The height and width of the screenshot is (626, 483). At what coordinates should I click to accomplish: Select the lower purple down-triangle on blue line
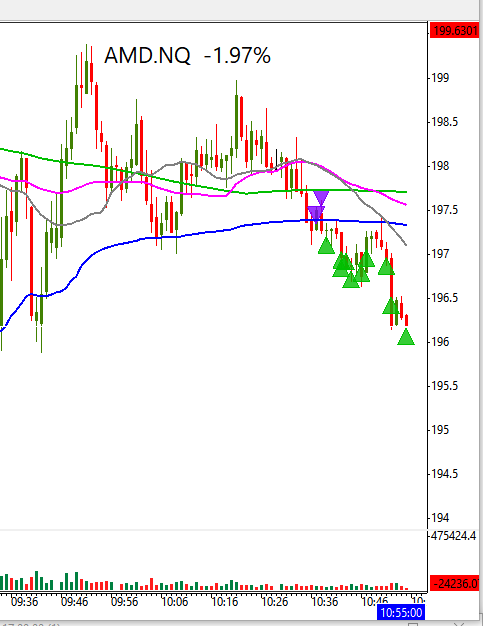[316, 213]
